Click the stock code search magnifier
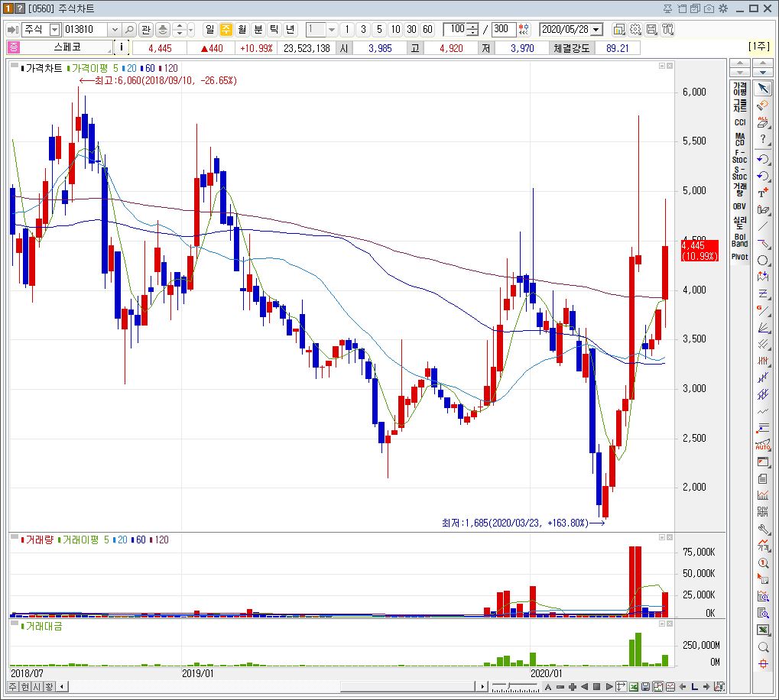The height and width of the screenshot is (700, 779). pos(129,29)
